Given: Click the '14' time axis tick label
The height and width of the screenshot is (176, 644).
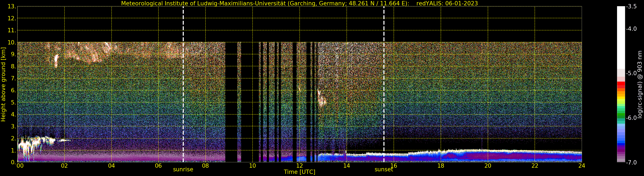Looking at the screenshot, I should [347, 166].
